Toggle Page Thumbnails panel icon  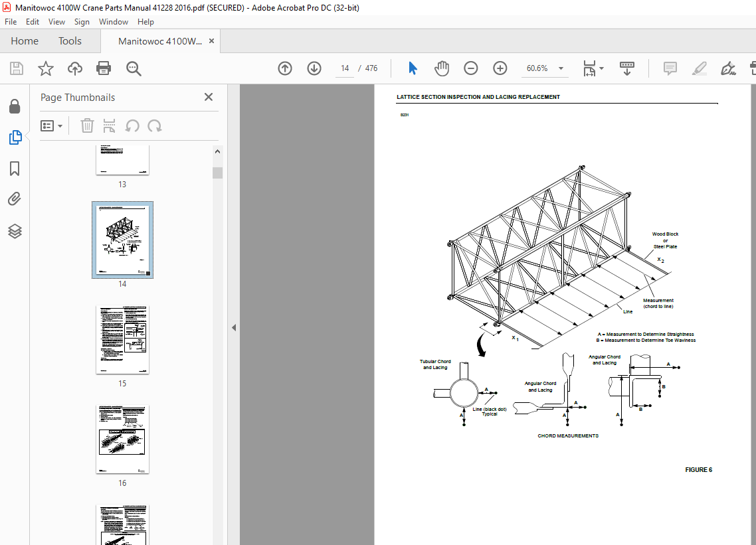click(x=15, y=137)
